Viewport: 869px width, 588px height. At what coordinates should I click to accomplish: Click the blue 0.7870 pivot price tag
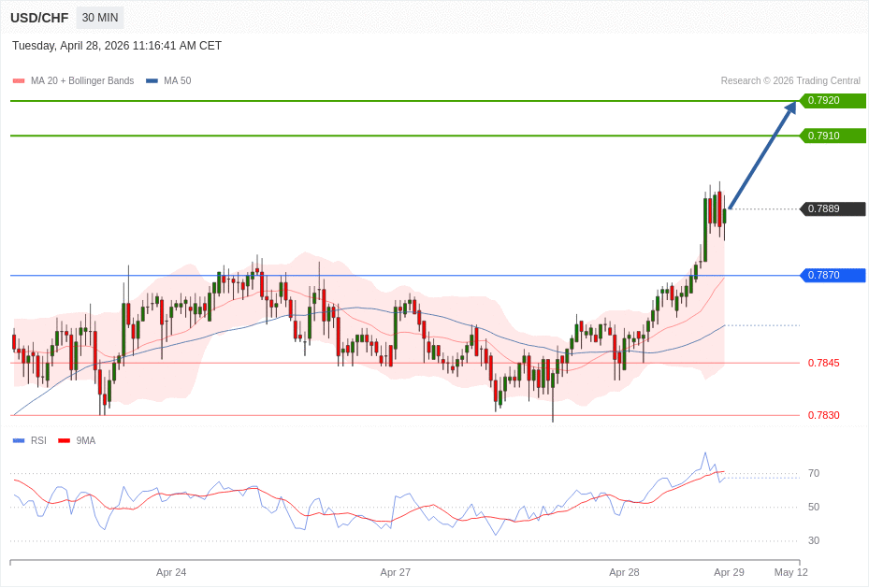click(832, 276)
